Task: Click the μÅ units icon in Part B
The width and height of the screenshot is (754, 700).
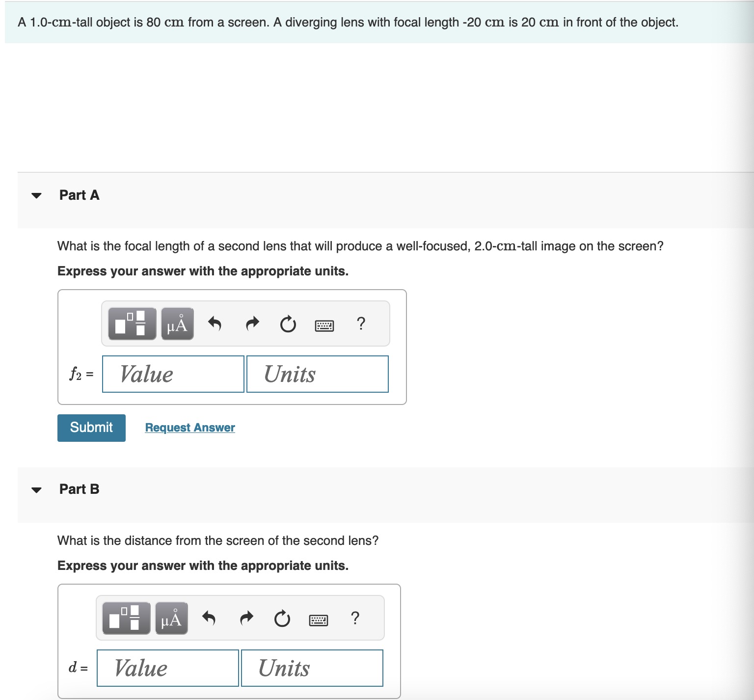Action: [x=170, y=619]
